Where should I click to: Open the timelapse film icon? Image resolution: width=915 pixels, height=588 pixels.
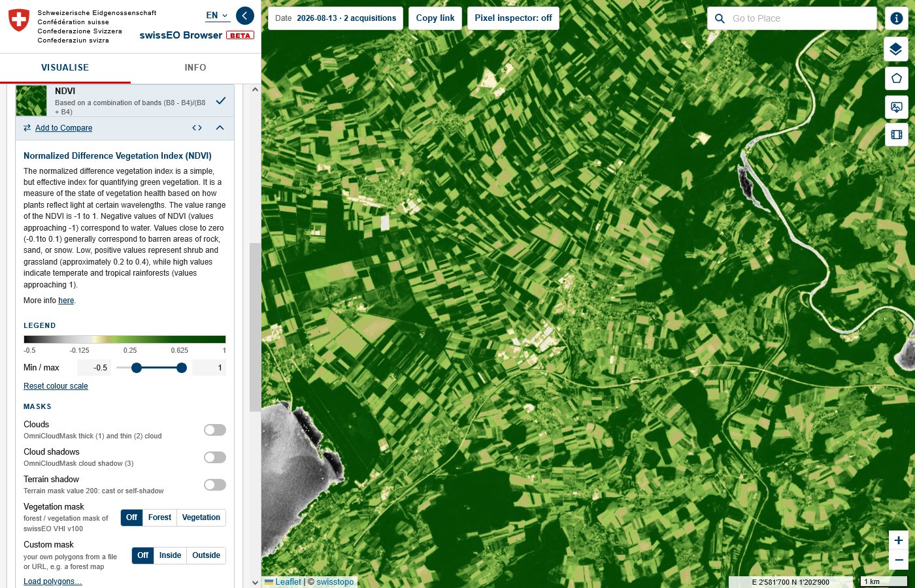point(897,135)
